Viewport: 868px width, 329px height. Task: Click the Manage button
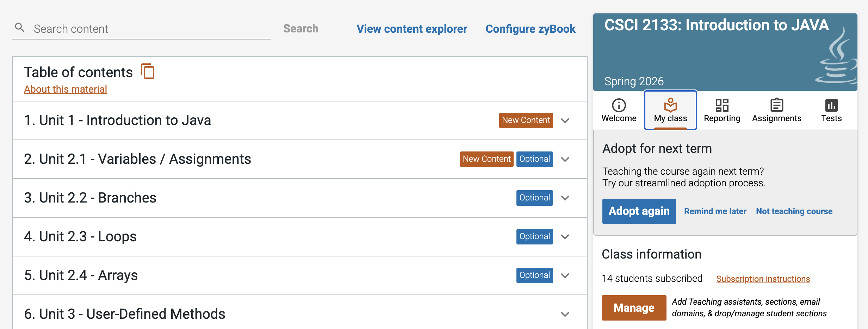(x=634, y=308)
